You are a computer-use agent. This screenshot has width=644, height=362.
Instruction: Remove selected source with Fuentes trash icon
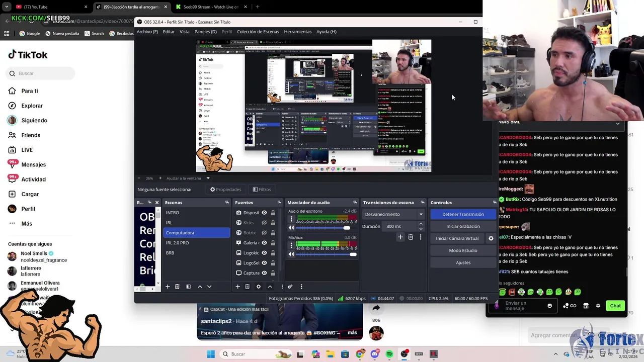(x=247, y=287)
